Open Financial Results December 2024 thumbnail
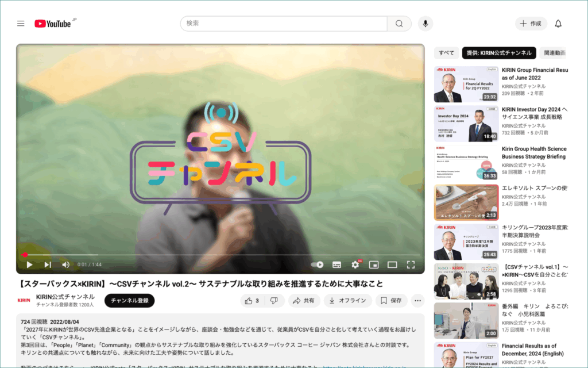Image resolution: width=588 pixels, height=368 pixels. coord(466,355)
